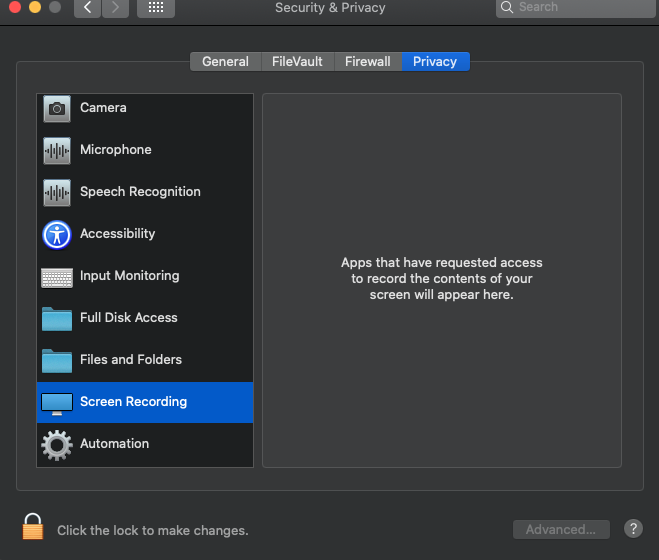Select the Camera icon in privacy list

pyautogui.click(x=57, y=109)
